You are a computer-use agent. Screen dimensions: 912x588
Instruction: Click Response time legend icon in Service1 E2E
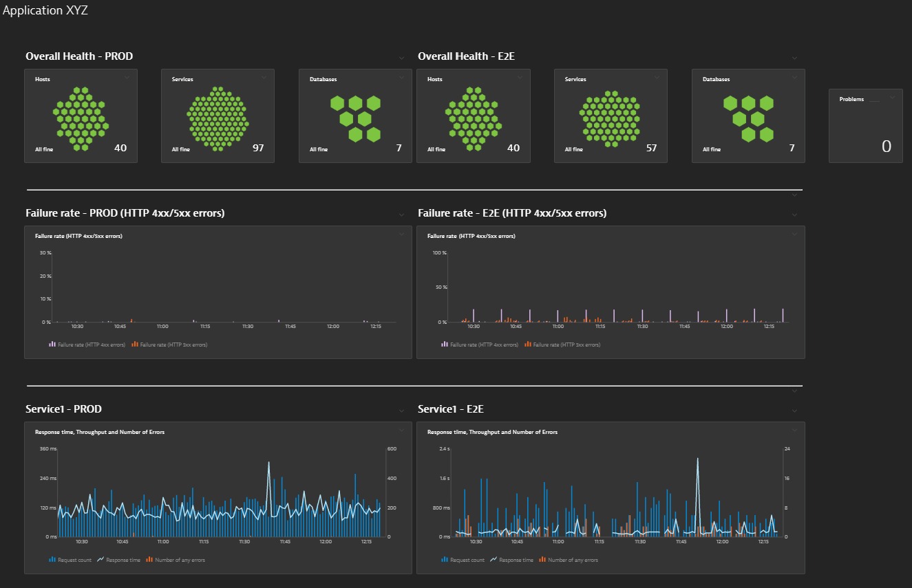[x=494, y=560]
